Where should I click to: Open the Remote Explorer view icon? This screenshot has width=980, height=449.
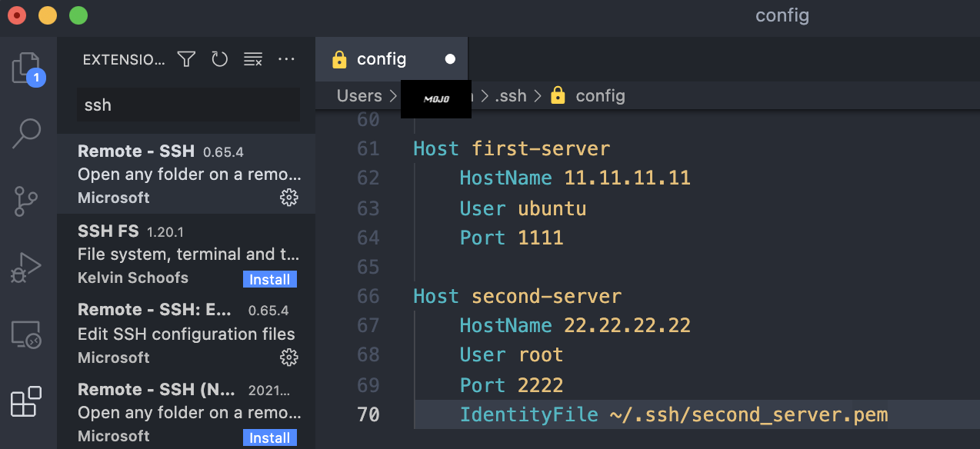pyautogui.click(x=27, y=335)
